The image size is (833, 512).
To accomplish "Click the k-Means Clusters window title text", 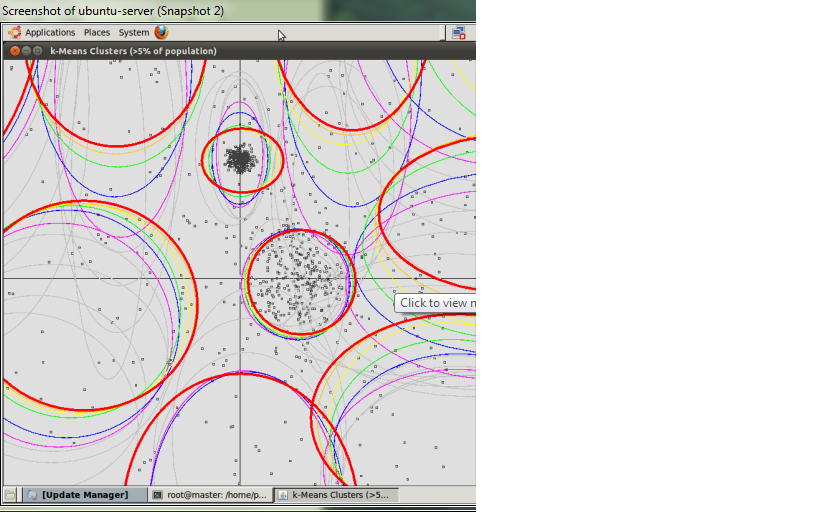I will [x=133, y=51].
